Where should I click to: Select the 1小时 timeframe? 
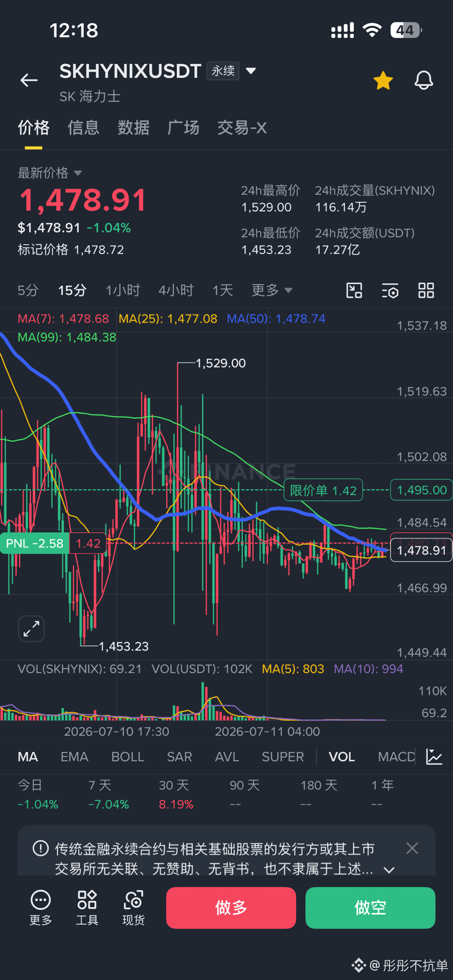click(123, 290)
